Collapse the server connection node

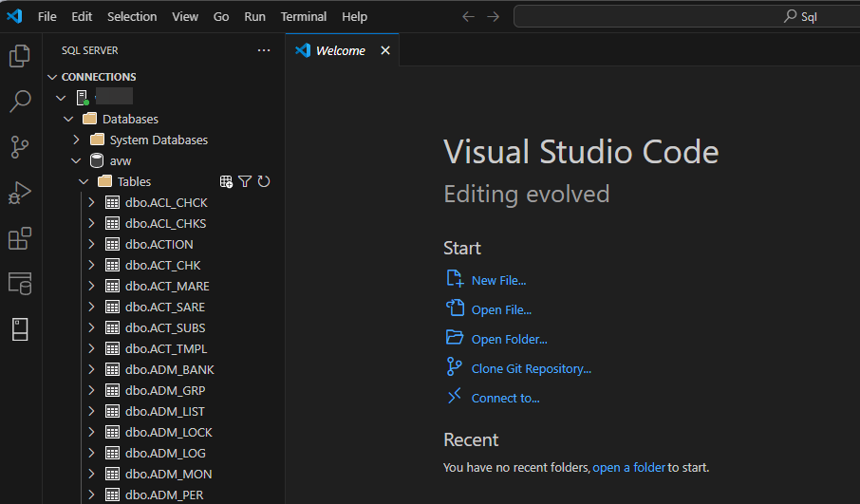tap(61, 98)
